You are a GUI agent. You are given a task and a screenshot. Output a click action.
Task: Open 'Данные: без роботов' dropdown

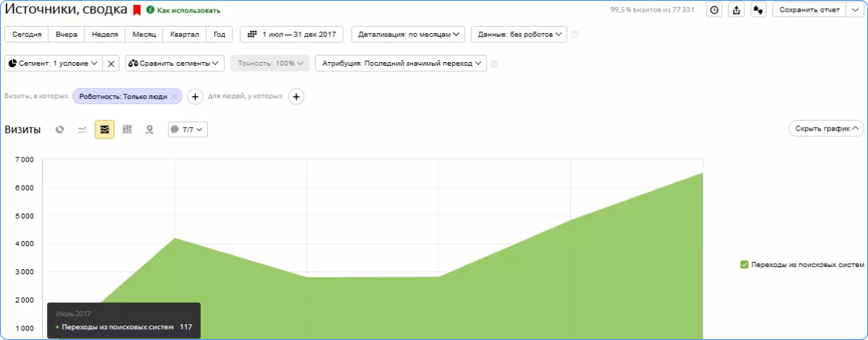(518, 35)
